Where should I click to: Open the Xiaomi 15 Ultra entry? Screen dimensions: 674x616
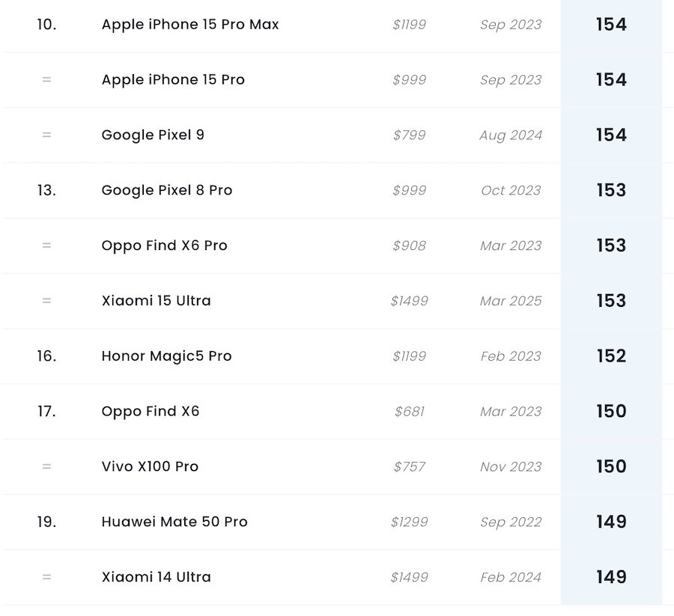coord(157,301)
